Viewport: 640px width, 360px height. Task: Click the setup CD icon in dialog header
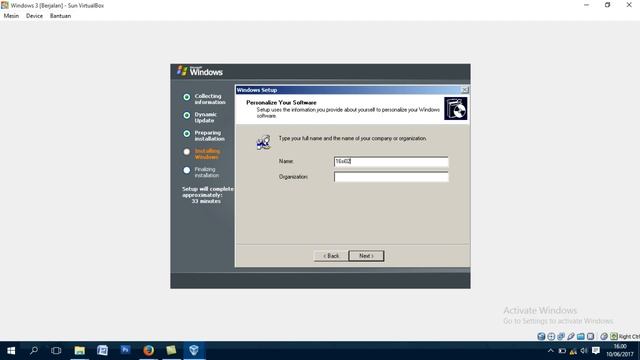pyautogui.click(x=456, y=109)
